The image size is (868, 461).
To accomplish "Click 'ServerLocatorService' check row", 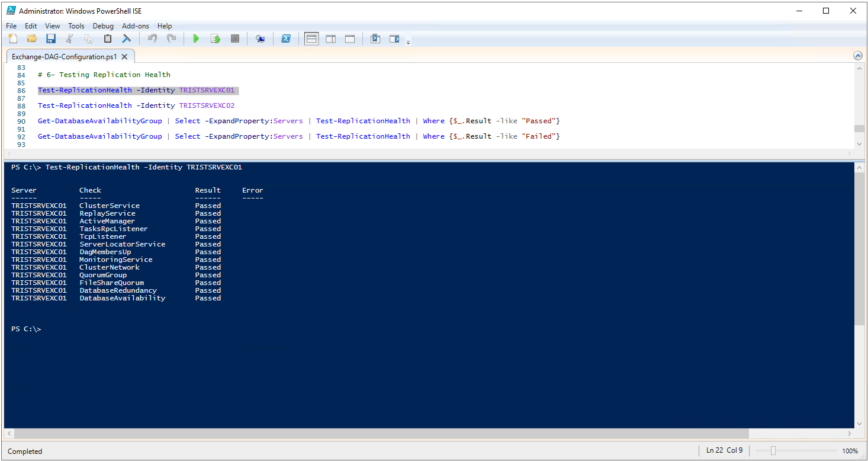I will [x=116, y=244].
